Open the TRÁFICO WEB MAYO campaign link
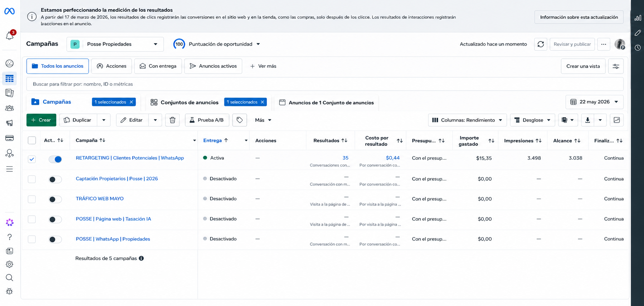Viewport: 644px width, 306px height. [x=100, y=199]
